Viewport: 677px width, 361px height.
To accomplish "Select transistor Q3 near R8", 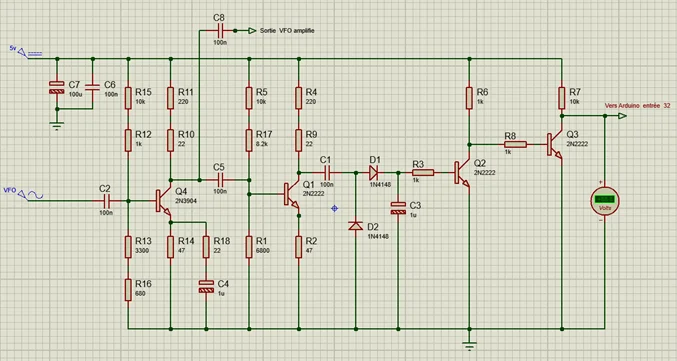I will (x=554, y=145).
